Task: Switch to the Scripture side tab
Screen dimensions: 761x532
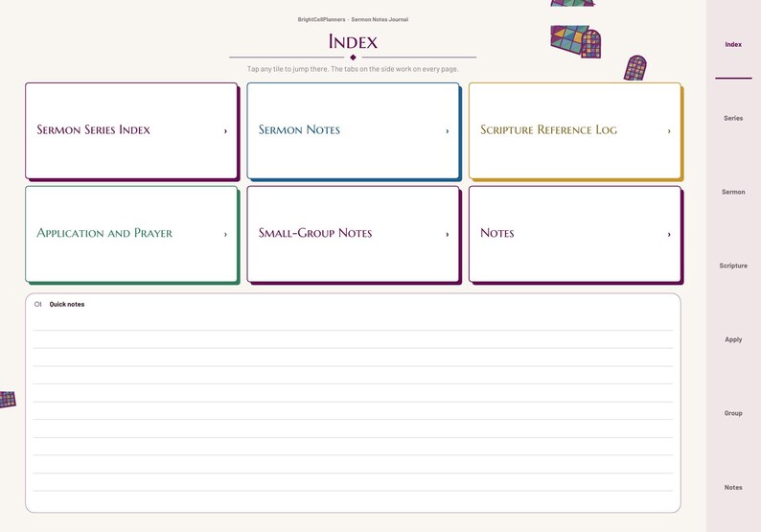Action: click(733, 266)
